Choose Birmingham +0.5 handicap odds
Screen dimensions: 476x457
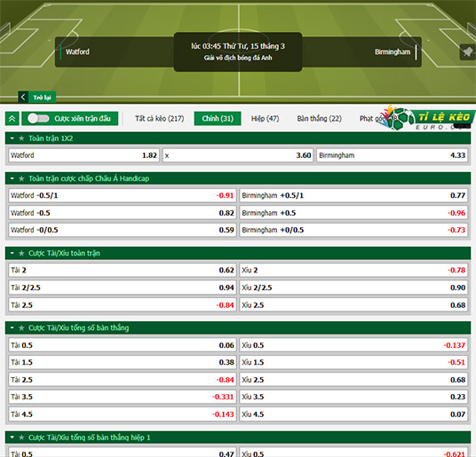pos(353,213)
